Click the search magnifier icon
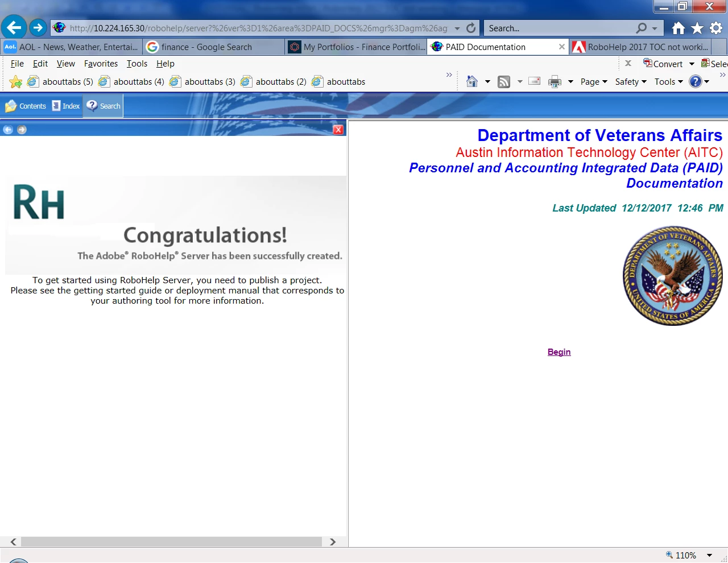This screenshot has height=563, width=728. pyautogui.click(x=642, y=28)
